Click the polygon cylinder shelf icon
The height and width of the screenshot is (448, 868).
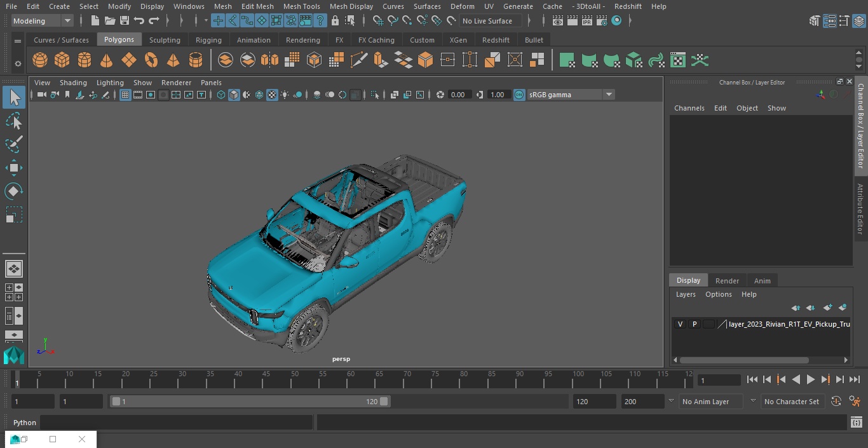pyautogui.click(x=85, y=60)
